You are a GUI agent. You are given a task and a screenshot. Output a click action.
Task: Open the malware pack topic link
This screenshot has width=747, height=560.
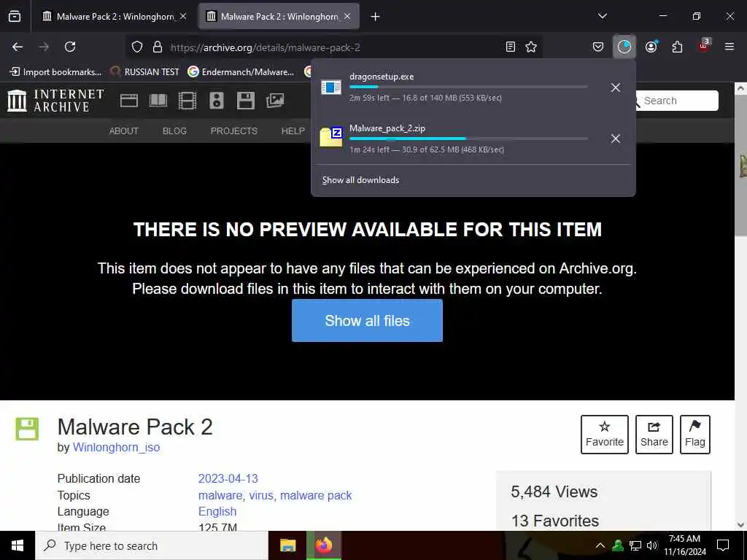(x=316, y=496)
